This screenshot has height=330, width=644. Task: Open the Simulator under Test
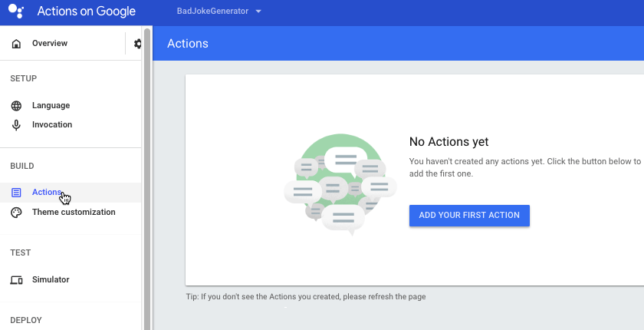pos(51,279)
